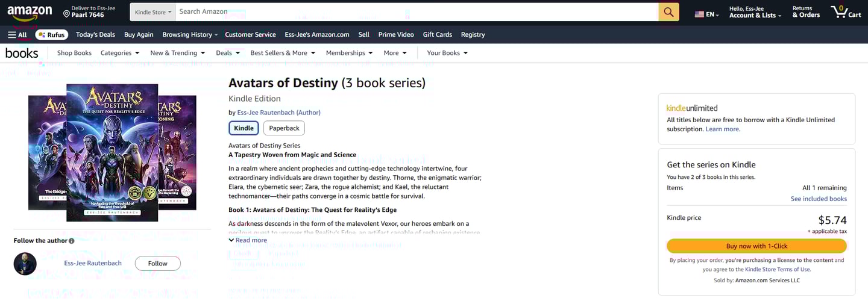This screenshot has width=868, height=307.
Task: Click the Kindle Unlimited logo
Action: [x=692, y=108]
